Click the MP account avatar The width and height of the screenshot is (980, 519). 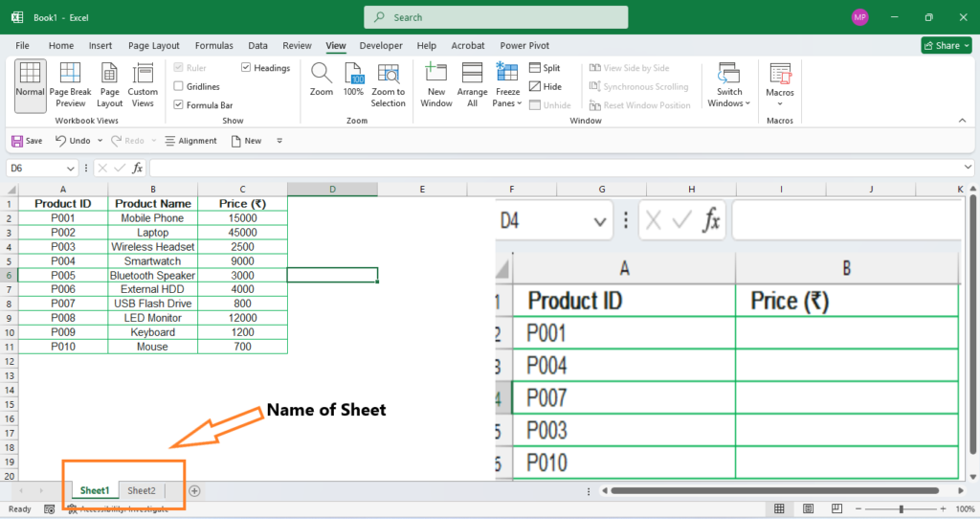(x=860, y=17)
